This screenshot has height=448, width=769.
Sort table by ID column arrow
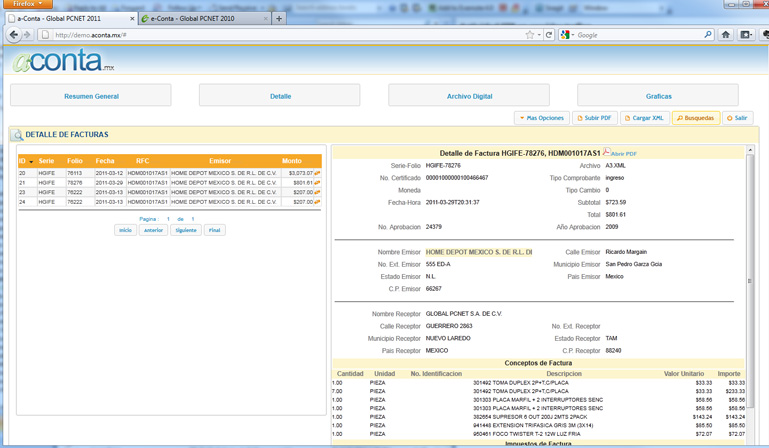(x=31, y=161)
